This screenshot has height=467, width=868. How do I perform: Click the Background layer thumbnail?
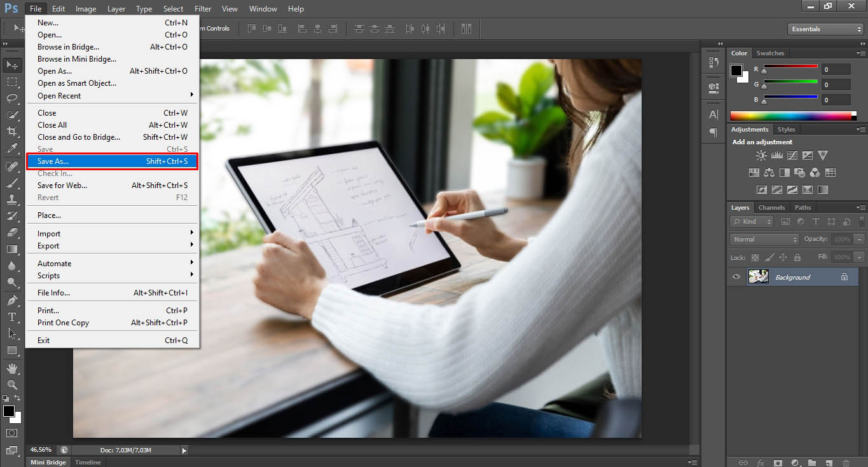click(x=758, y=276)
